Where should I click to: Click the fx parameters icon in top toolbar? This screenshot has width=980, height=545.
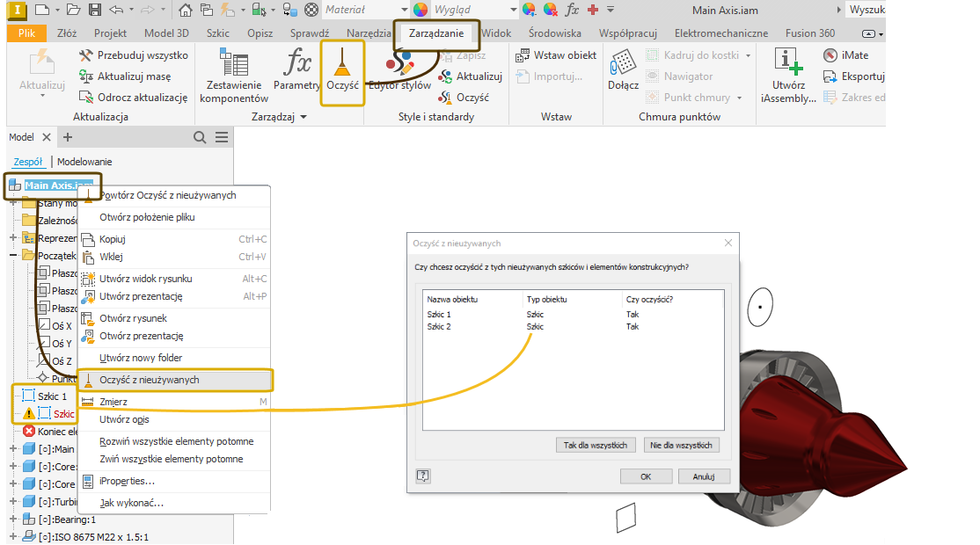(x=572, y=10)
